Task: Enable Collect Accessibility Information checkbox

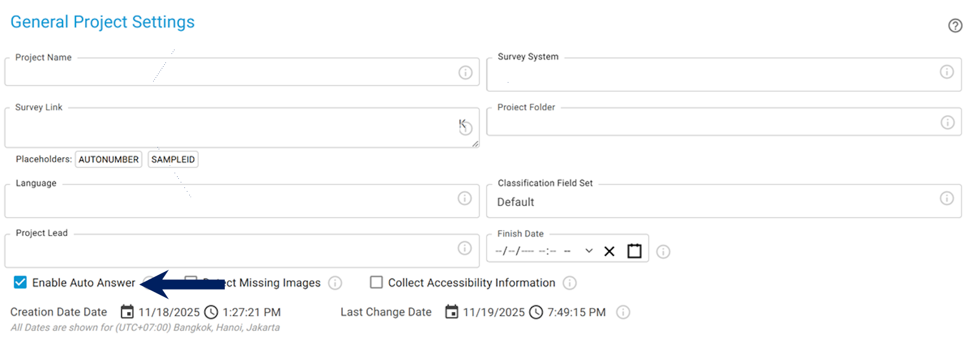Action: tap(377, 282)
